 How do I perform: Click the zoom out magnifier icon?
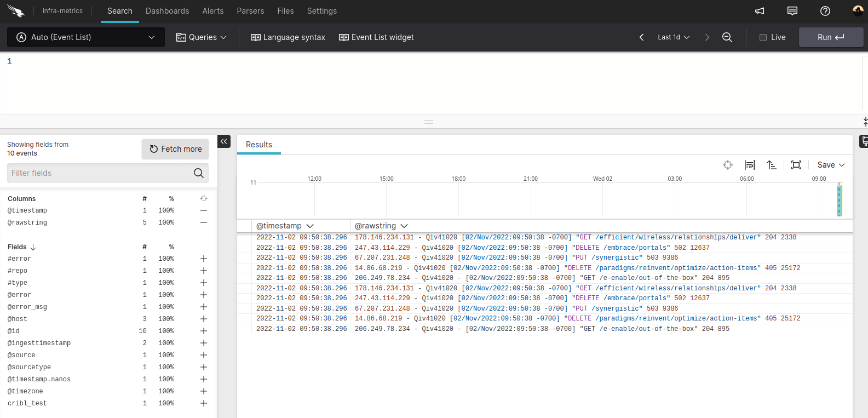point(727,37)
